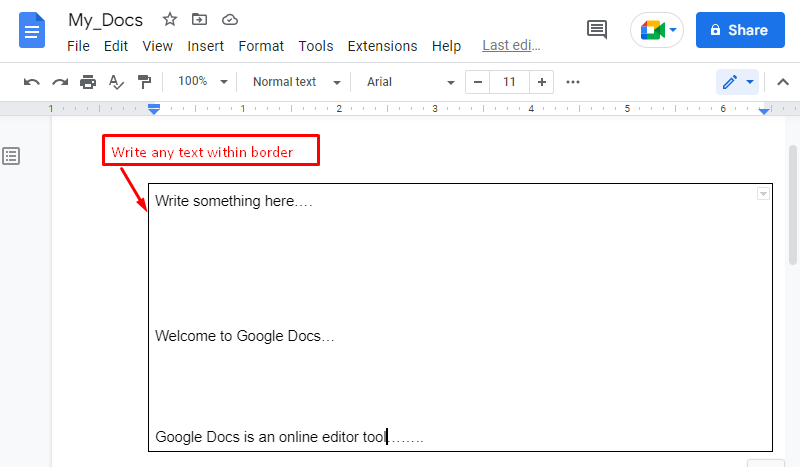Image resolution: width=800 pixels, height=467 pixels.
Task: Open the table cell options dropdown
Action: point(763,194)
